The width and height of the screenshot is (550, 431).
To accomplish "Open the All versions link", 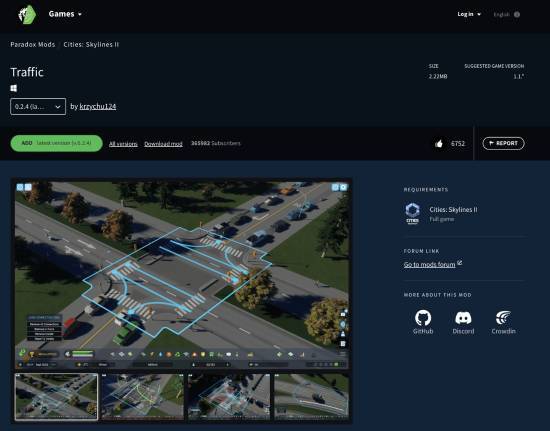I will (123, 144).
